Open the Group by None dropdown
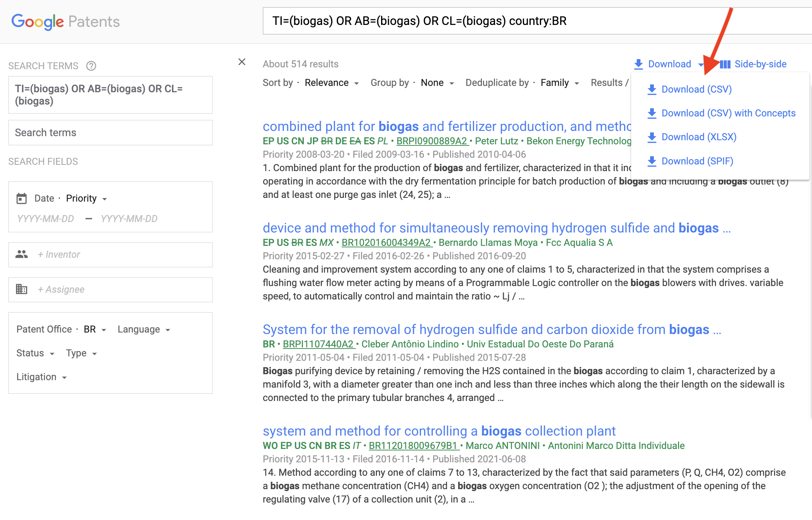This screenshot has width=812, height=520. pos(437,83)
